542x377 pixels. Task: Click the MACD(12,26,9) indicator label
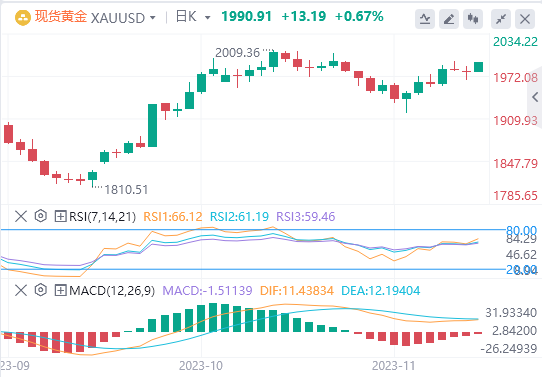point(112,291)
